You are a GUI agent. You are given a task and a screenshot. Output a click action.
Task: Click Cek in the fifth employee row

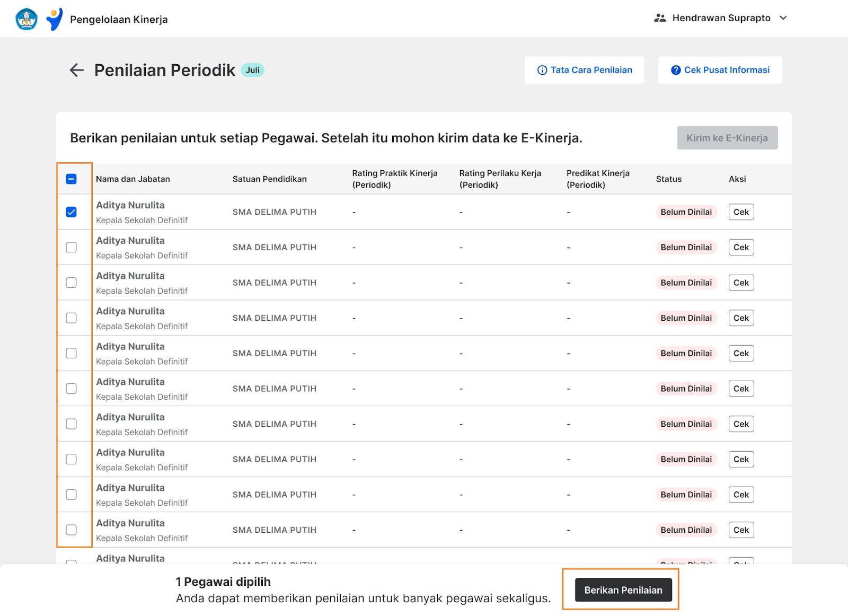pos(741,353)
